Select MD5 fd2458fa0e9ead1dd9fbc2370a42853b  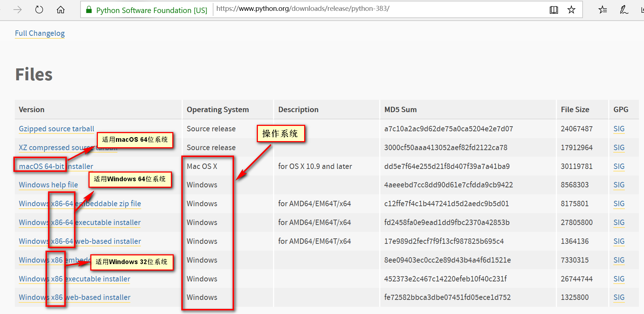(447, 222)
